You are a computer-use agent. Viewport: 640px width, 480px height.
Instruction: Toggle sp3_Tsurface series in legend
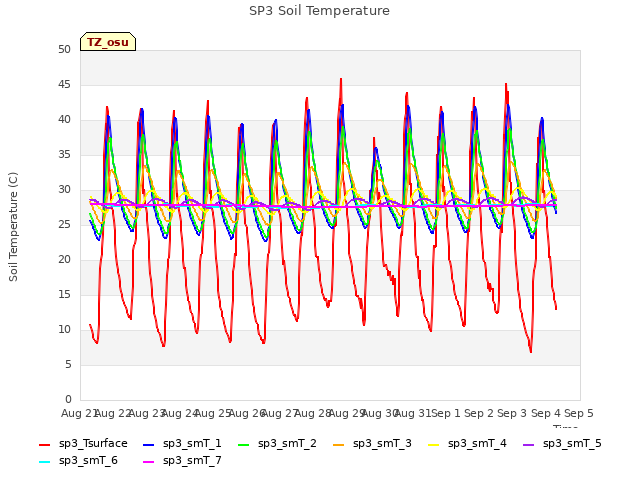tap(83, 443)
